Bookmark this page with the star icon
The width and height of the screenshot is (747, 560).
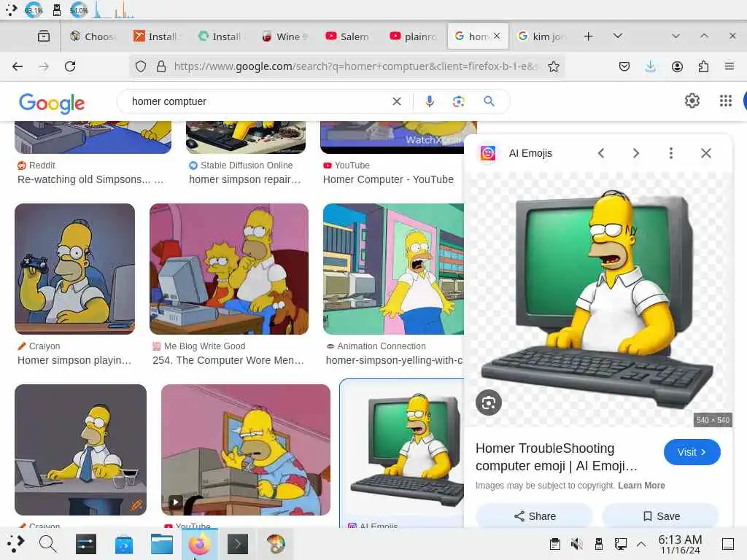tap(553, 66)
